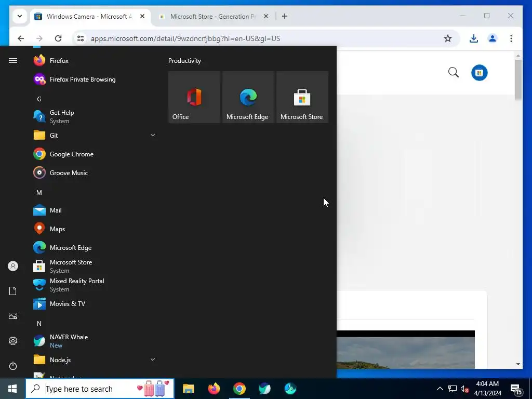The width and height of the screenshot is (532, 399).
Task: Bookmark this page with the star
Action: (x=448, y=38)
